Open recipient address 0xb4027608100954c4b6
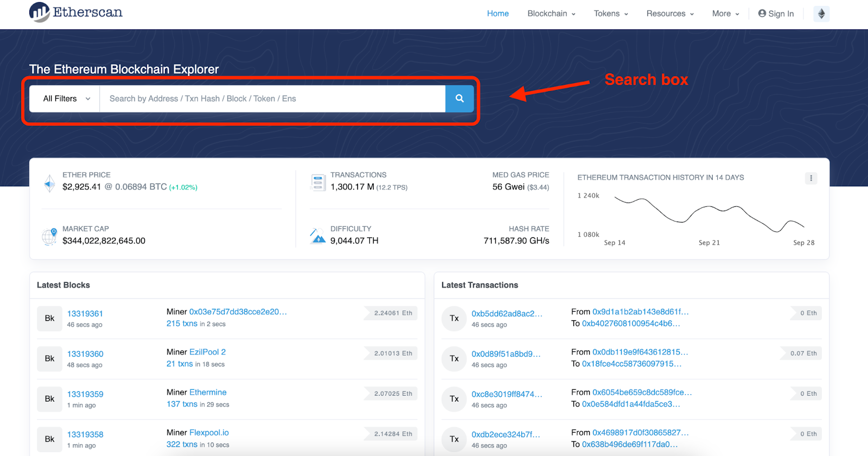868x456 pixels. tap(631, 324)
